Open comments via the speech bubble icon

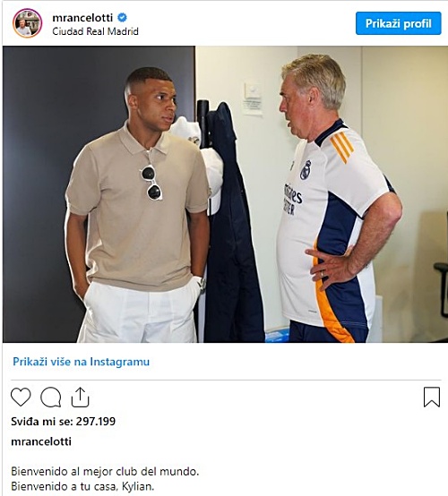[51, 397]
